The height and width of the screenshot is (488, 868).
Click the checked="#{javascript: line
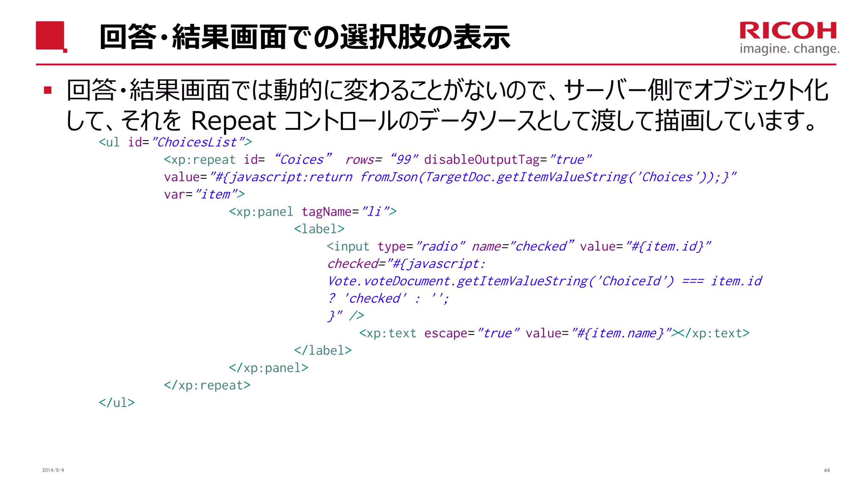(x=406, y=263)
